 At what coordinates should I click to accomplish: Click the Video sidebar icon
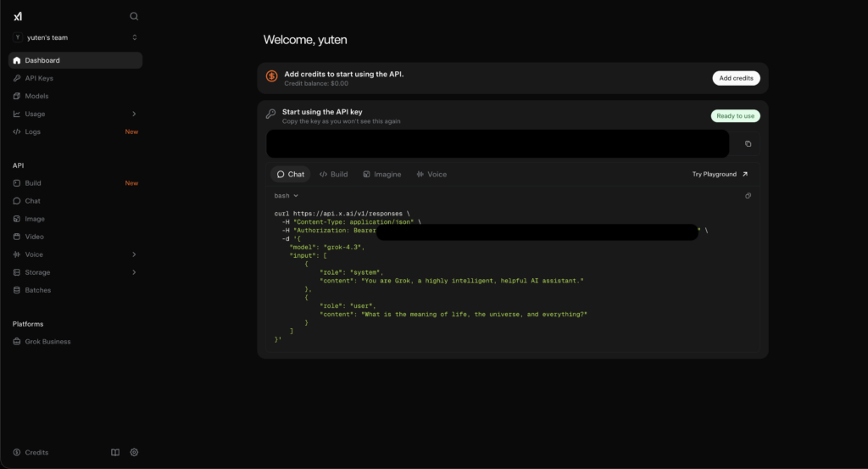click(17, 237)
